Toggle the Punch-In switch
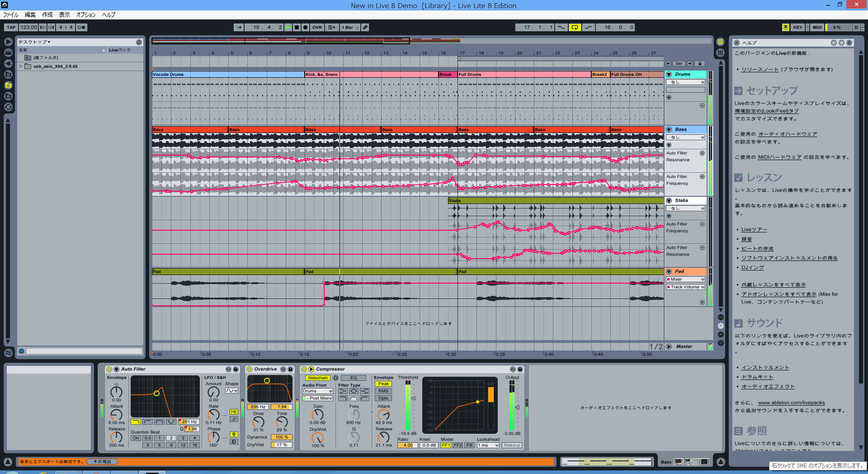This screenshot has width=868, height=474. pos(561,28)
